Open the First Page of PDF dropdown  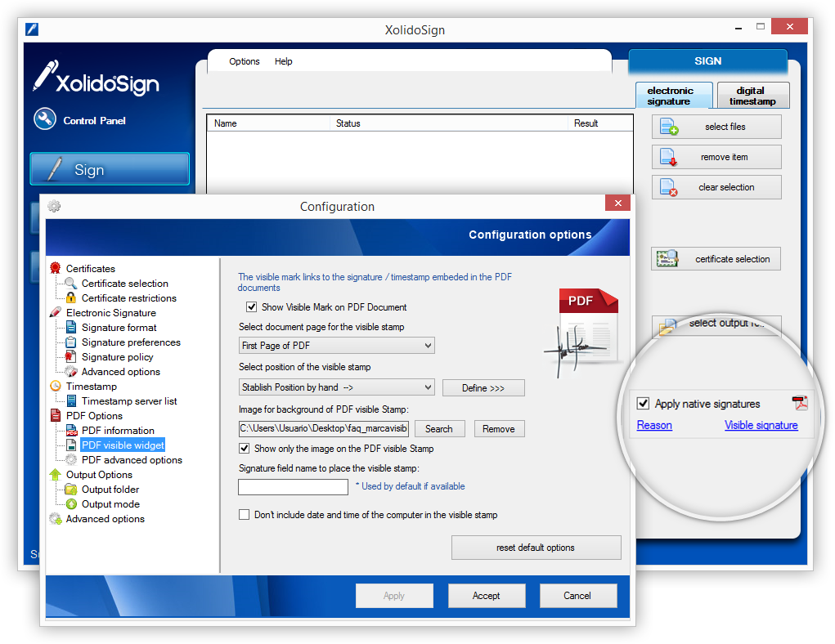click(337, 346)
